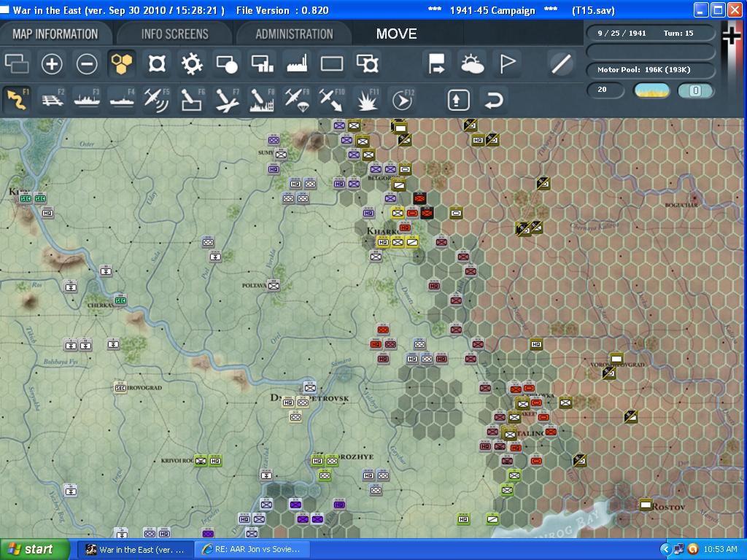
Task: Select the F6 bomb unit mode
Action: pyautogui.click(x=192, y=99)
